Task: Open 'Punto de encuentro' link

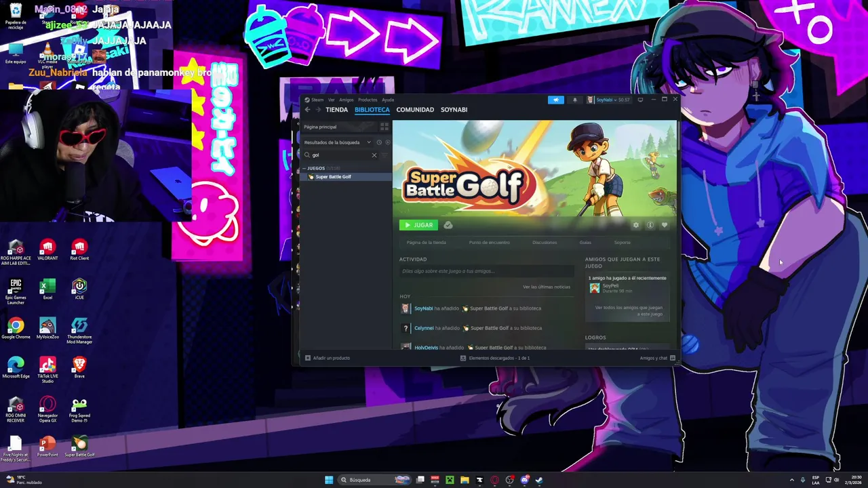Action: [490, 243]
